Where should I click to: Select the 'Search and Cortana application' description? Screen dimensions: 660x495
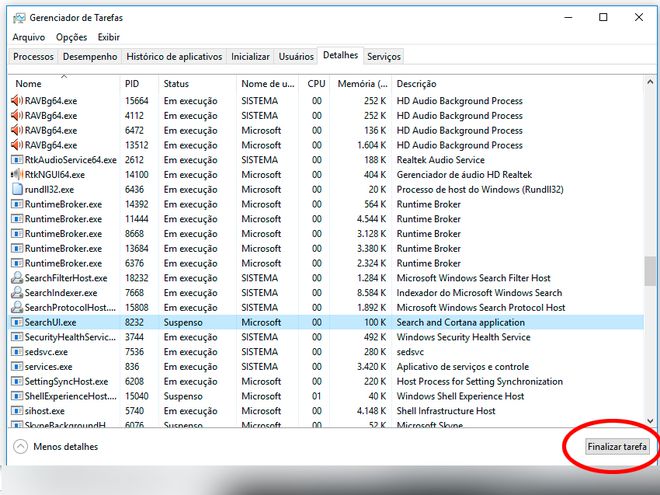pos(460,322)
